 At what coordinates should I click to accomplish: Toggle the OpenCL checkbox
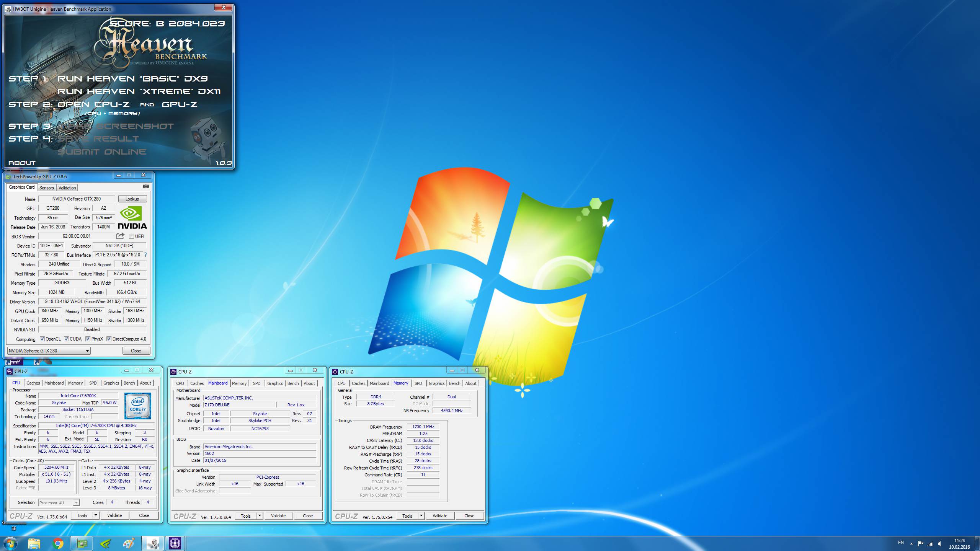click(42, 339)
